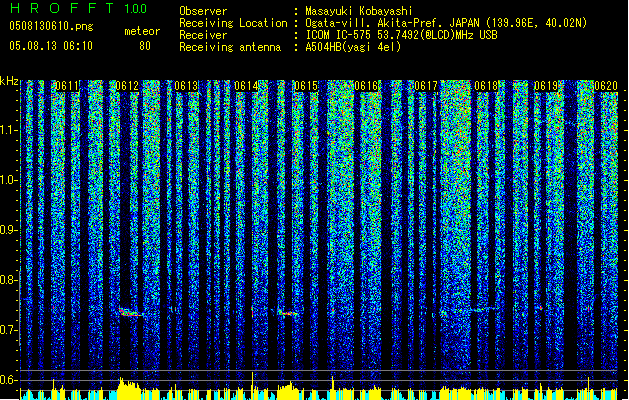Click the meteor echo trace before 0615

[x=288, y=313]
